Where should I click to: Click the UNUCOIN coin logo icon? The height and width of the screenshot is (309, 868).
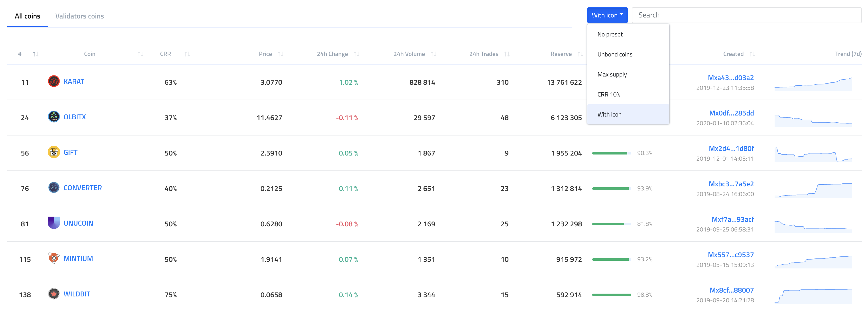tap(54, 223)
